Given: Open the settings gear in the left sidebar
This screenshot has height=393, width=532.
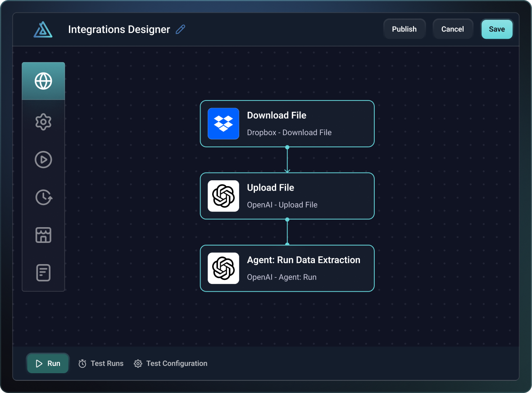Looking at the screenshot, I should [43, 122].
